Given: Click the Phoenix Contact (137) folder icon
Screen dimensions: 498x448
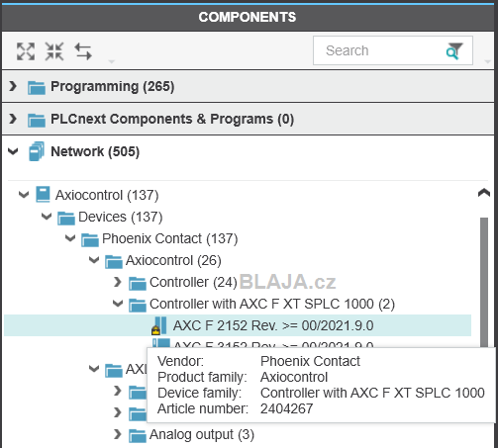Looking at the screenshot, I should pyautogui.click(x=90, y=240).
